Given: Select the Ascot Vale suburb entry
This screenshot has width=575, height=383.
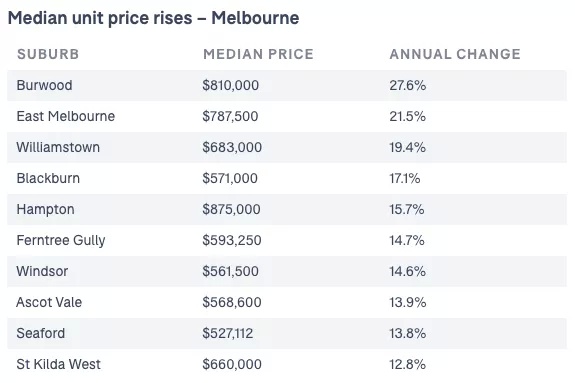Looking at the screenshot, I should pyautogui.click(x=49, y=302).
